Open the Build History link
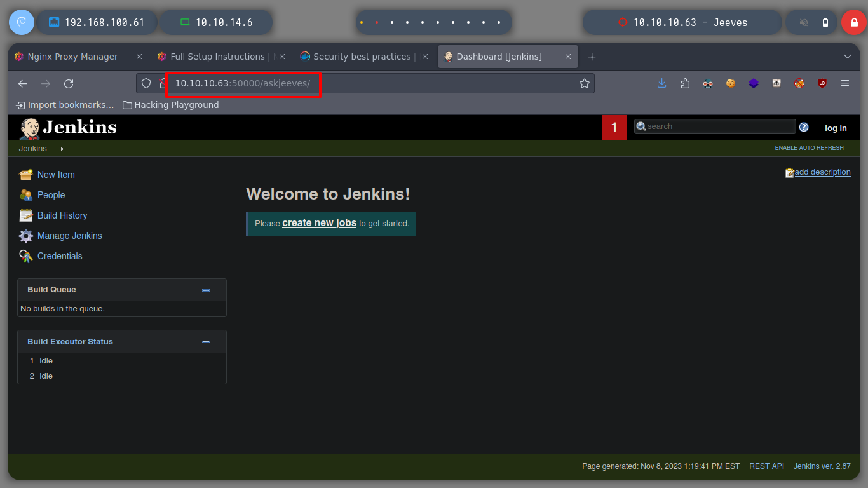868x488 pixels. [62, 215]
